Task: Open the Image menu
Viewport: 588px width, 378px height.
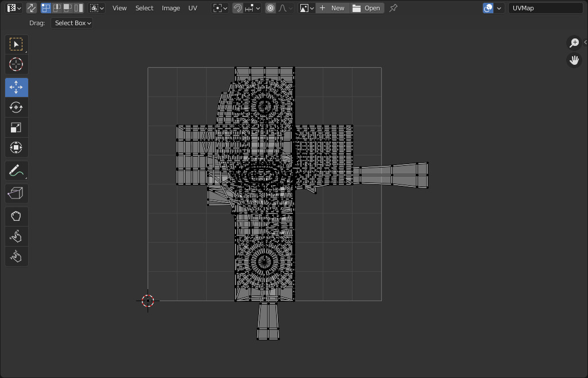Action: pyautogui.click(x=171, y=8)
